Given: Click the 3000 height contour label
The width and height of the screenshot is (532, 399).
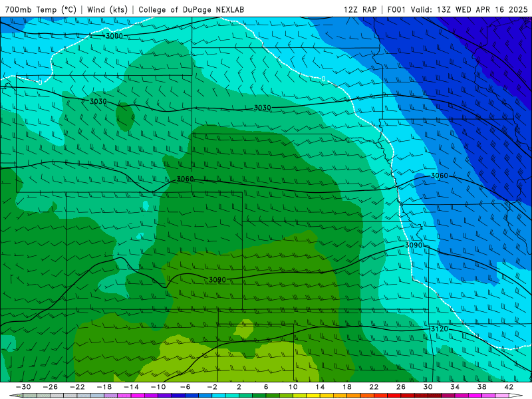Looking at the screenshot, I should click(x=114, y=36).
